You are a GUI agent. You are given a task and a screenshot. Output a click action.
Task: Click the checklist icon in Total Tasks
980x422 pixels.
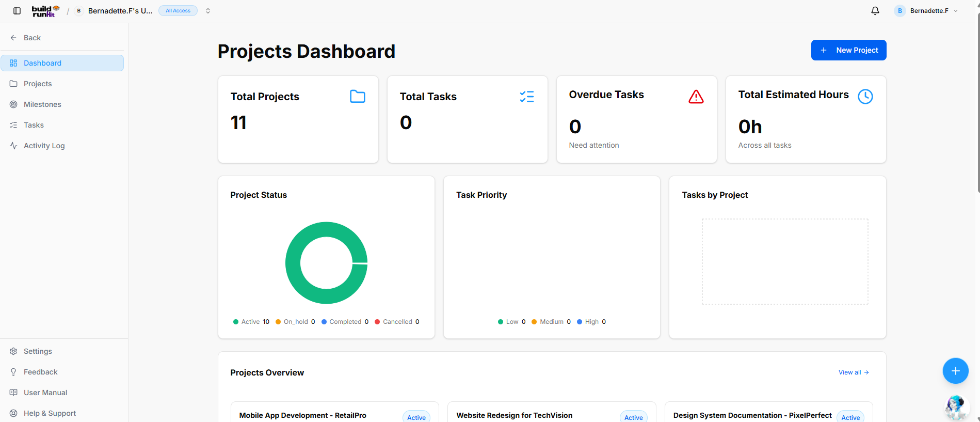tap(527, 97)
